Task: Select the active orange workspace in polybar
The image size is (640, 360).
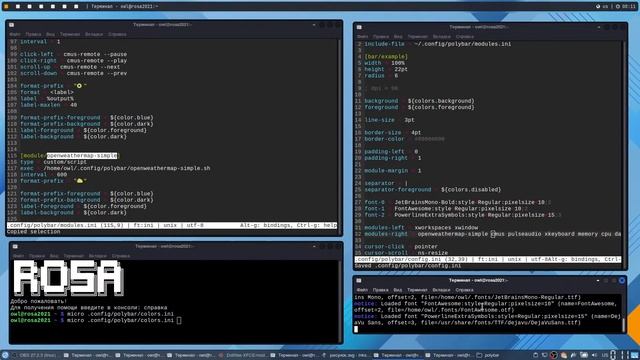Action: [x=6, y=7]
